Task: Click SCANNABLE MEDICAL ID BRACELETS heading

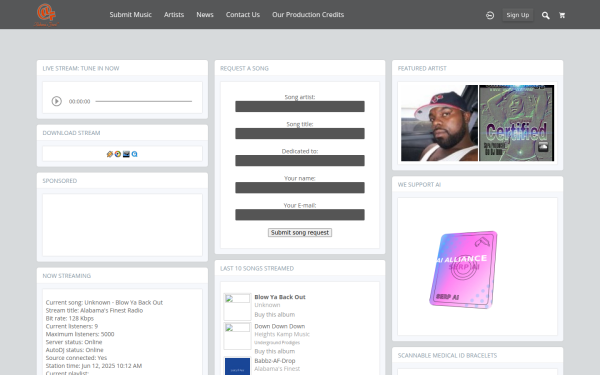Action: 447,355
